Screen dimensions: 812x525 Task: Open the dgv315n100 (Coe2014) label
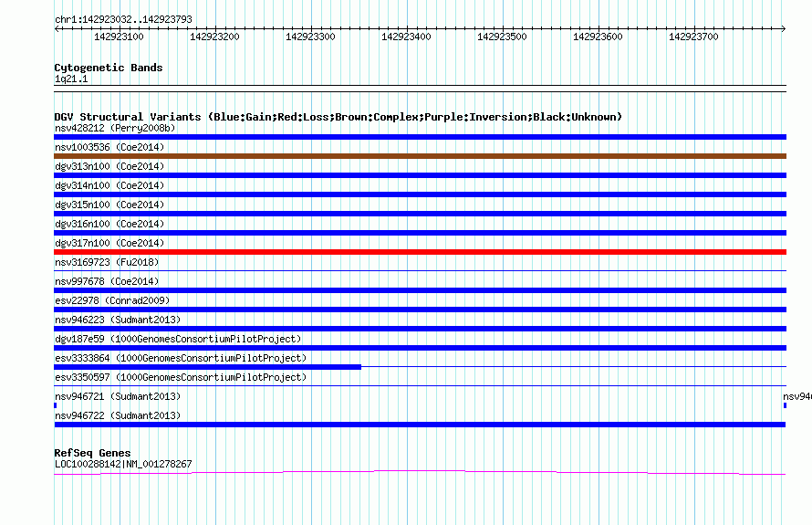(109, 205)
